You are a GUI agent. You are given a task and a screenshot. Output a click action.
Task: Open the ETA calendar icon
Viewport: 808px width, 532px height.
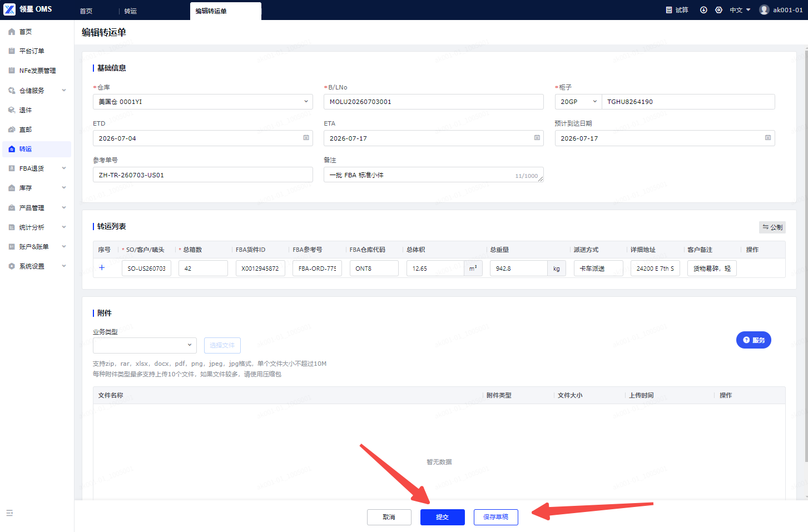[x=537, y=138]
